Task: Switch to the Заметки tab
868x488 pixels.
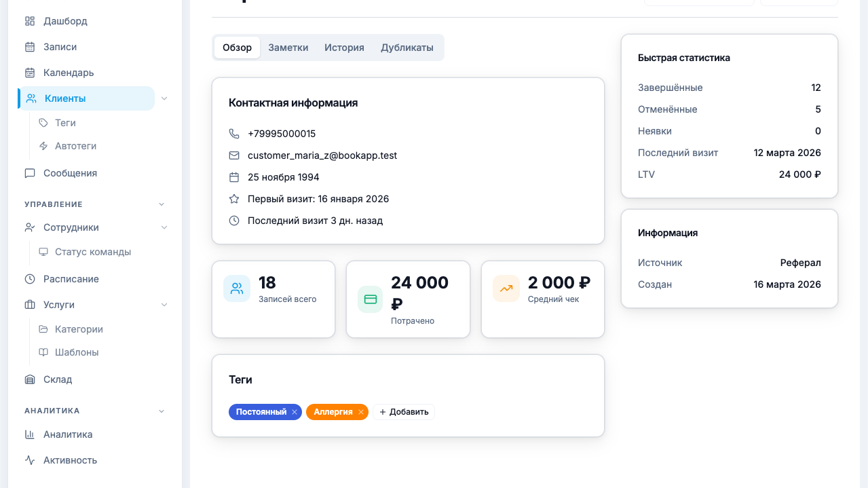Action: click(x=288, y=48)
